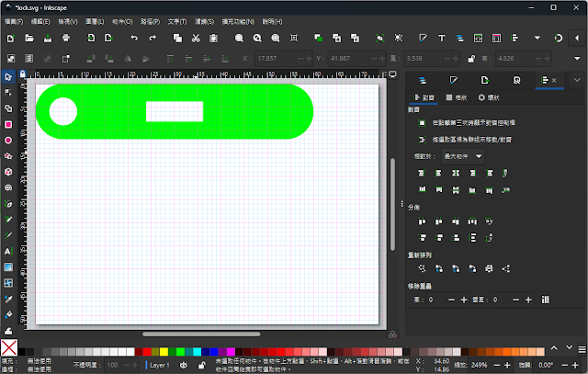Viewport: 588px width, 374px height.
Task: Select the Rectangle tool
Action: pyautogui.click(x=8, y=125)
